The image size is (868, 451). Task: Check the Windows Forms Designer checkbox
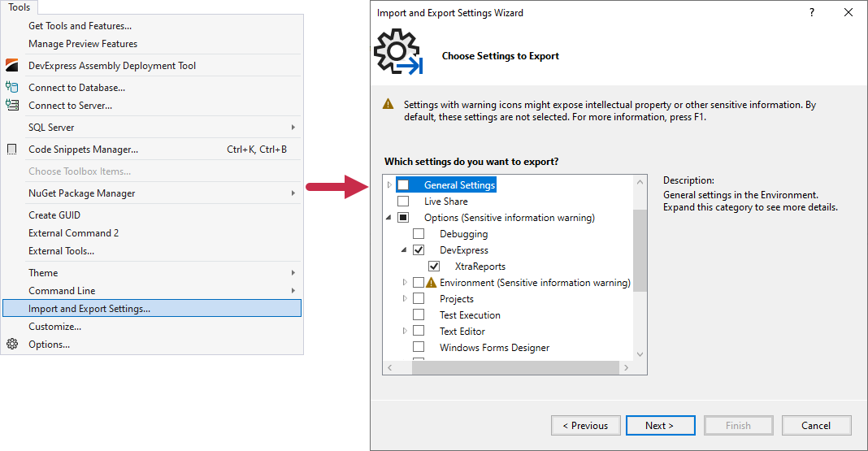pos(419,347)
